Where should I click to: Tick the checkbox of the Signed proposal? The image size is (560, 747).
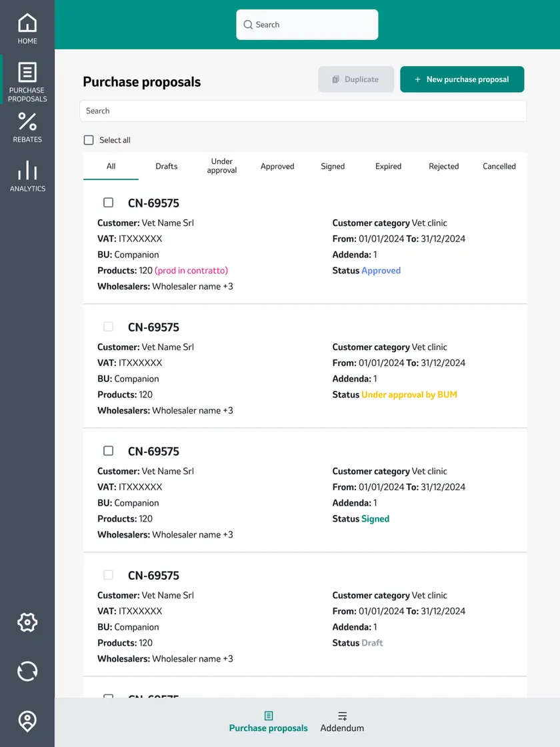click(109, 451)
